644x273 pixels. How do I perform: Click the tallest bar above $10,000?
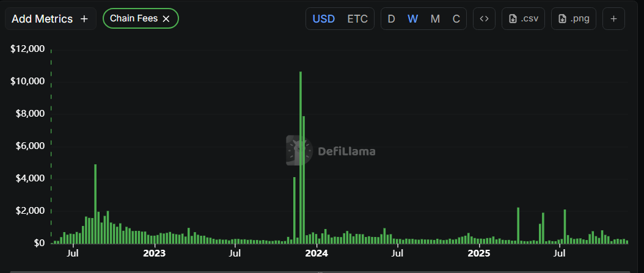pos(301,159)
